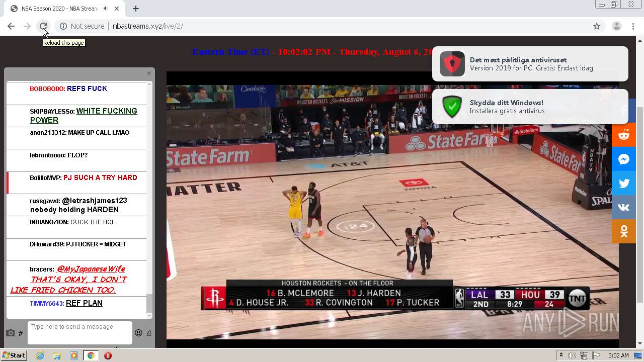Viewport: 644px width, 362px height.
Task: Launch Internet Explorer from the taskbar
Action: coord(40,355)
